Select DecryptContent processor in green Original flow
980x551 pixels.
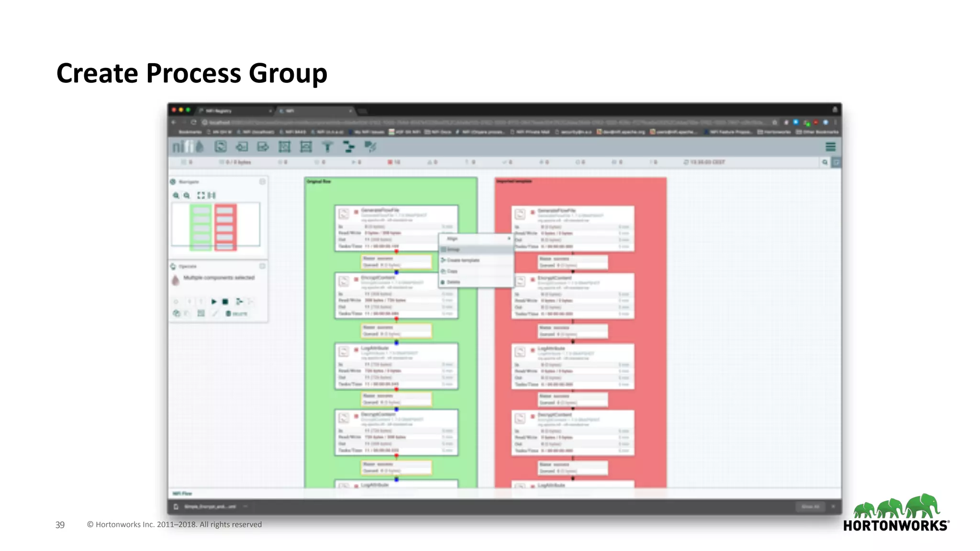coord(396,432)
